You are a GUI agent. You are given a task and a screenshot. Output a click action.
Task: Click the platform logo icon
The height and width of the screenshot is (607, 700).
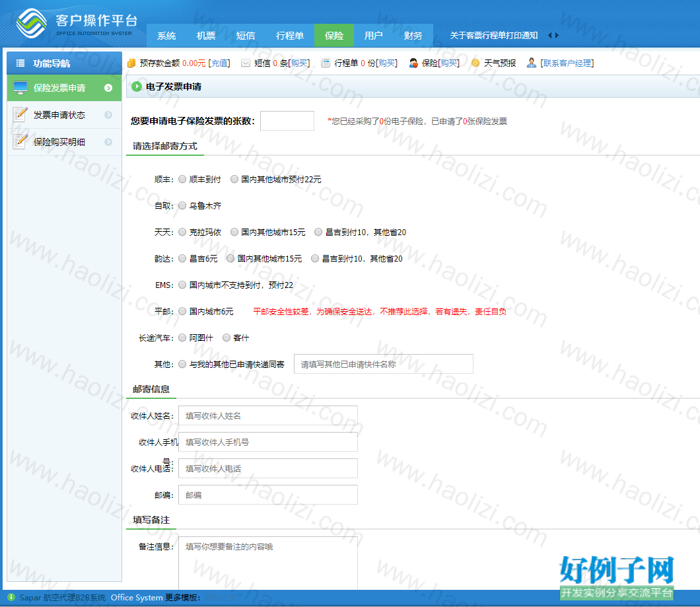31,23
